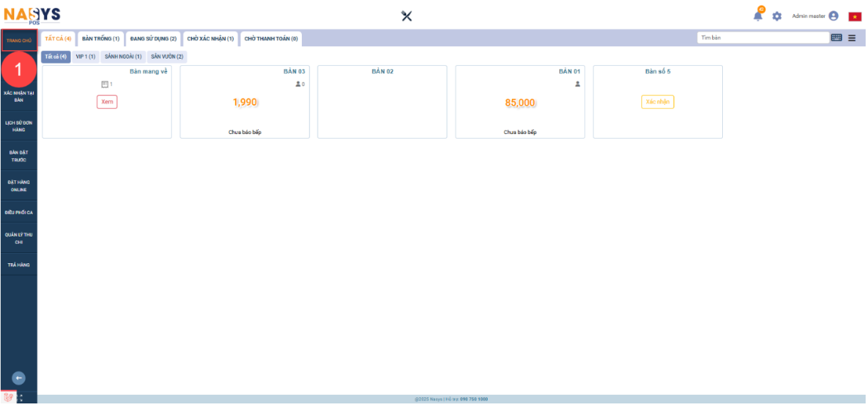Select the Bàn trống (1) tab

[x=100, y=38]
